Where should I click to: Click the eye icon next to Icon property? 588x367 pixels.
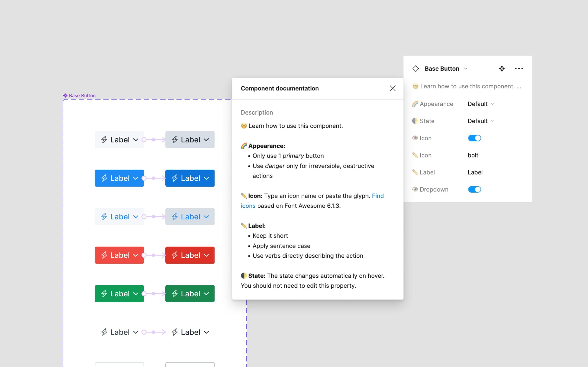click(x=415, y=138)
